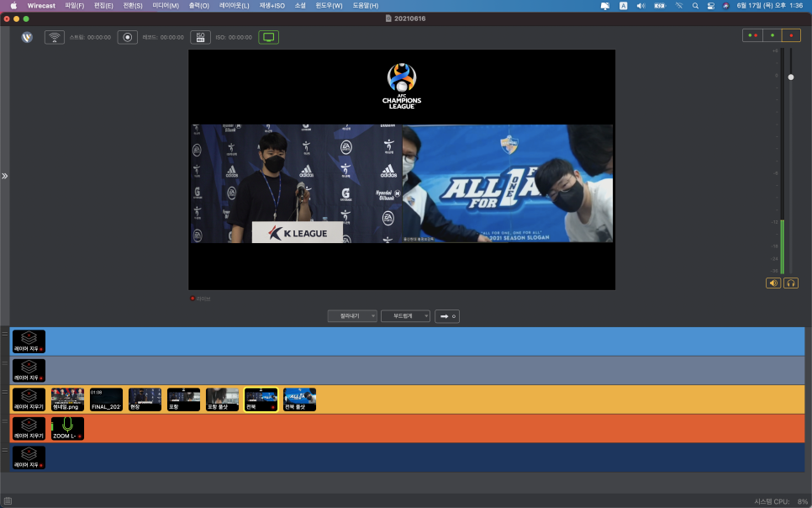Click the navy layer drag handle
This screenshot has height=508, width=812.
5,450
